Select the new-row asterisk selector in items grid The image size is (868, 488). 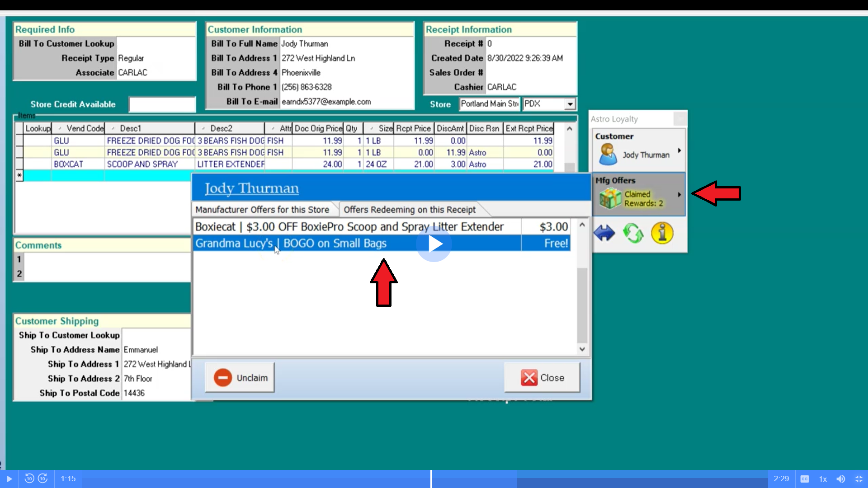pos(19,175)
